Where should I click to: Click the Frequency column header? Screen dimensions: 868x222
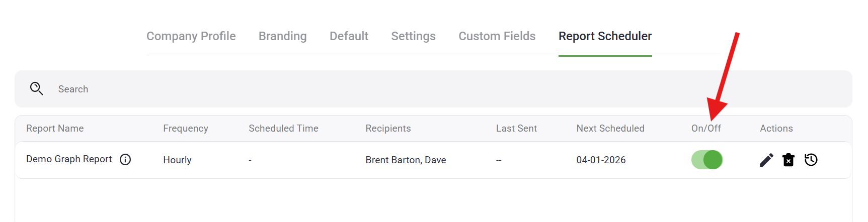[185, 128]
